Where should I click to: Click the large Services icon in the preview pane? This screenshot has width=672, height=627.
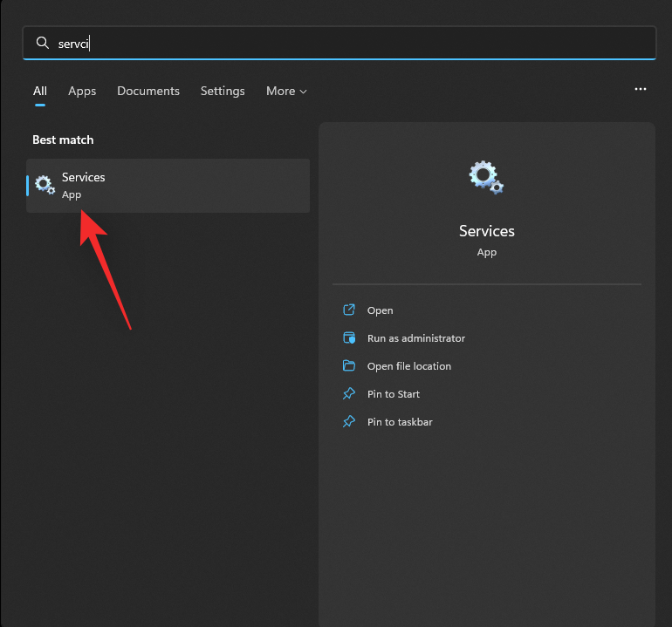pos(486,177)
